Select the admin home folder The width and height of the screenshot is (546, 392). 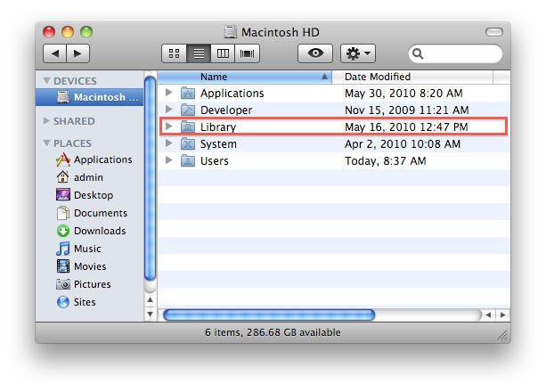point(88,177)
